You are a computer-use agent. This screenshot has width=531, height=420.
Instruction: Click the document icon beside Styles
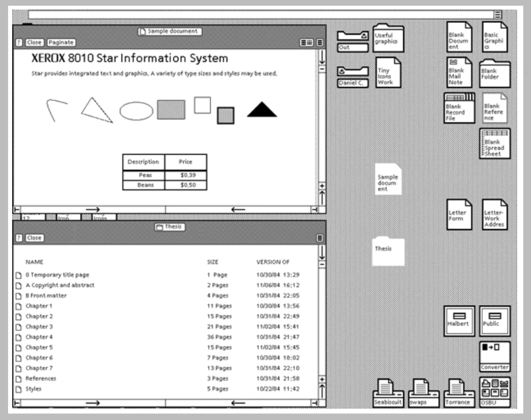(x=18, y=389)
